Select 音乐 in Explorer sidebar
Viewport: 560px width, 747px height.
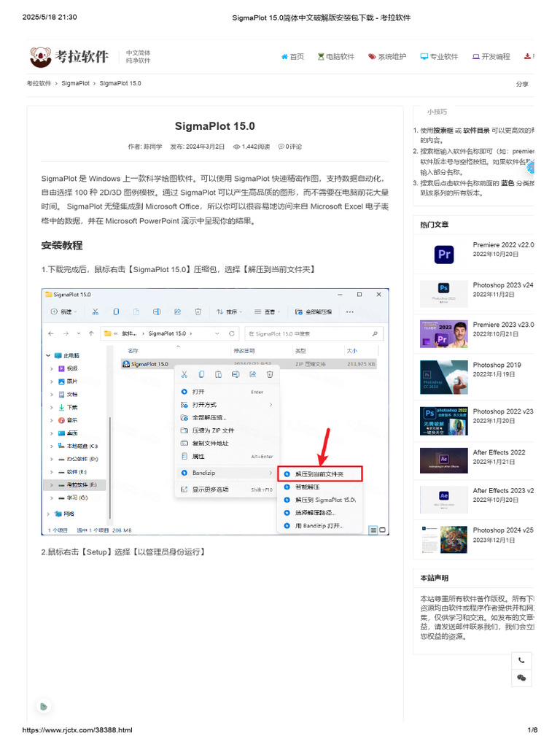68,421
